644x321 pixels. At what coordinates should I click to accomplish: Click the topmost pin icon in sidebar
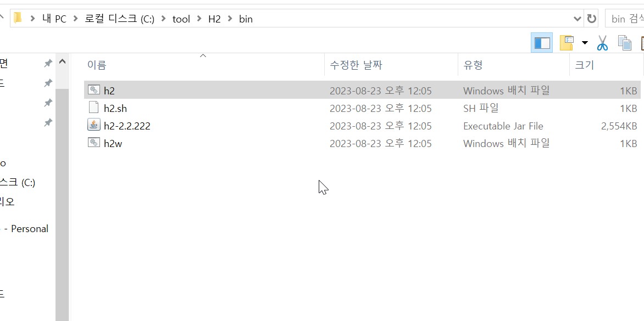point(48,64)
